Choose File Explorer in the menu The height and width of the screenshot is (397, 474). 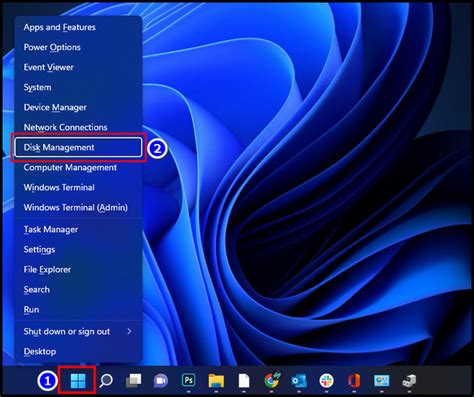(x=79, y=269)
